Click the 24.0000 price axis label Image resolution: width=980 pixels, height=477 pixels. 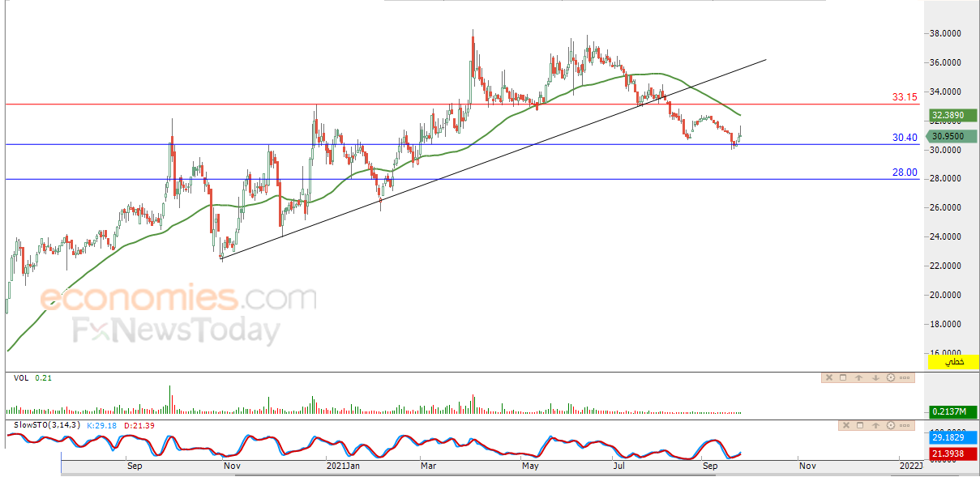click(945, 237)
